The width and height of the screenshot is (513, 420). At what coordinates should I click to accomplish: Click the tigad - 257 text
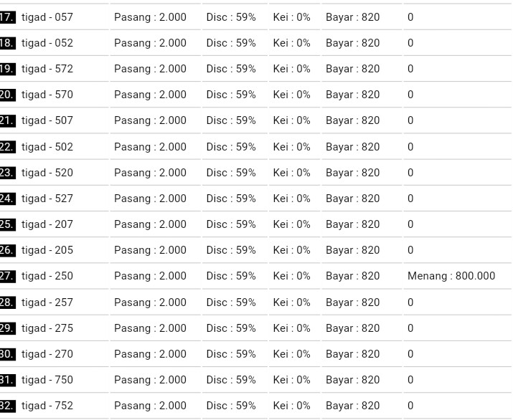47,302
